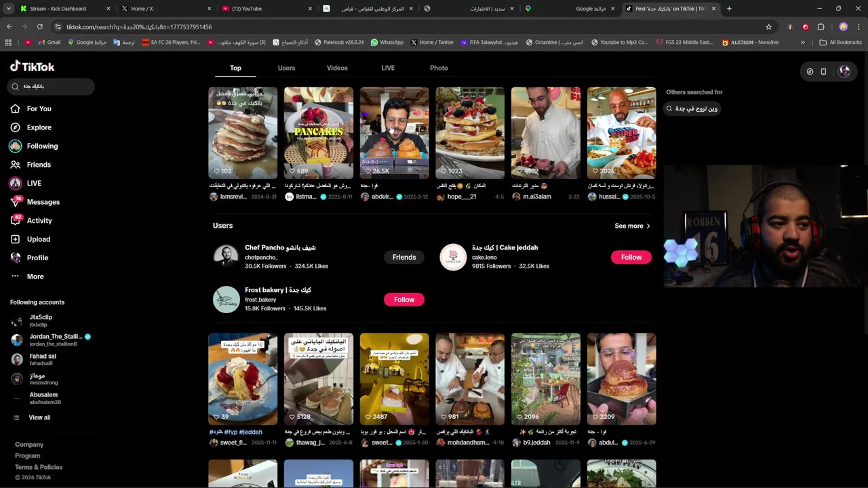Open Home / Twitter bookmark
The image size is (868, 488).
click(x=432, y=42)
